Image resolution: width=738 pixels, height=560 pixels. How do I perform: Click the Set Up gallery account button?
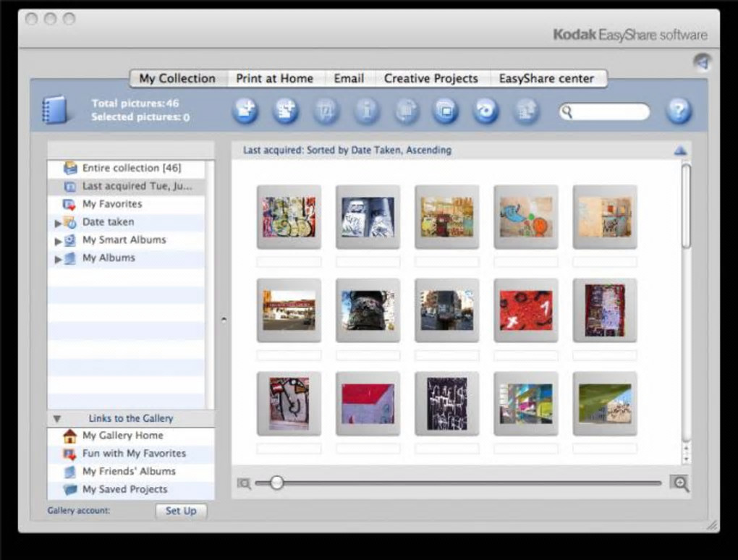pos(181,511)
